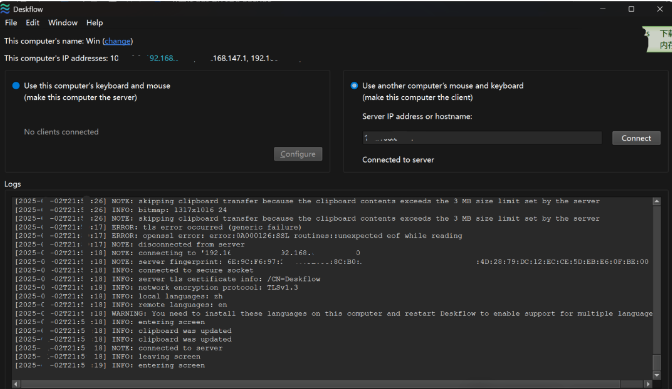Click the Deskflow app logo icon

[5, 9]
